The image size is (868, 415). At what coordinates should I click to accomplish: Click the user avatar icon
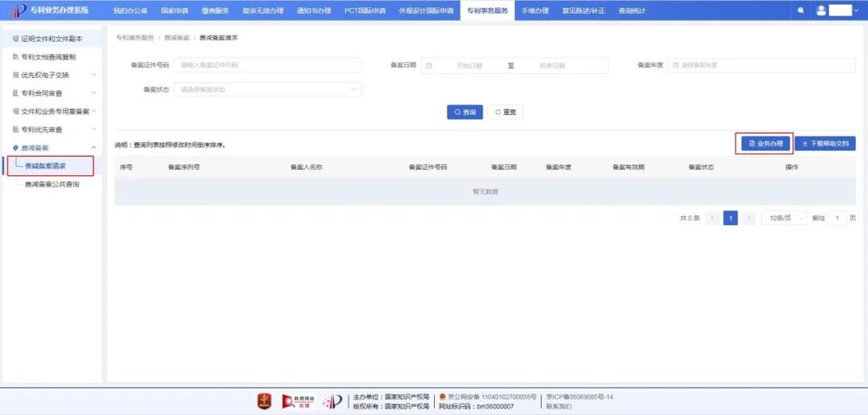[821, 10]
